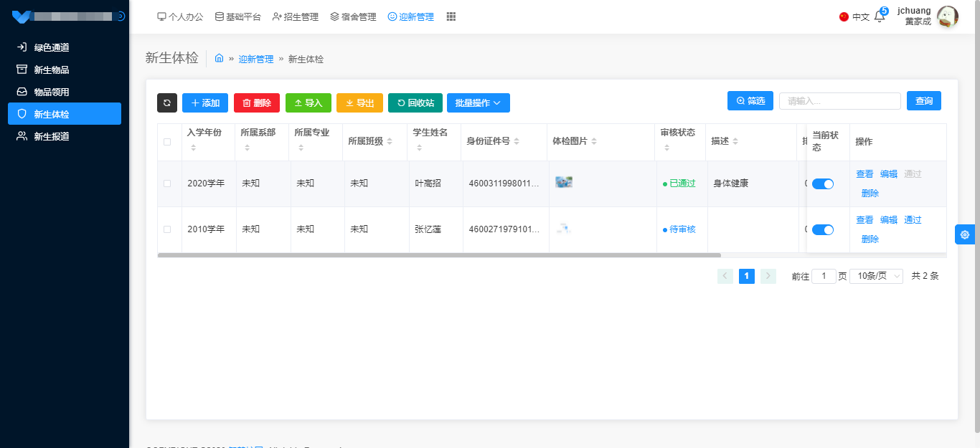The image size is (980, 448).
Task: Open the 10条/页 page size dropdown
Action: click(876, 276)
